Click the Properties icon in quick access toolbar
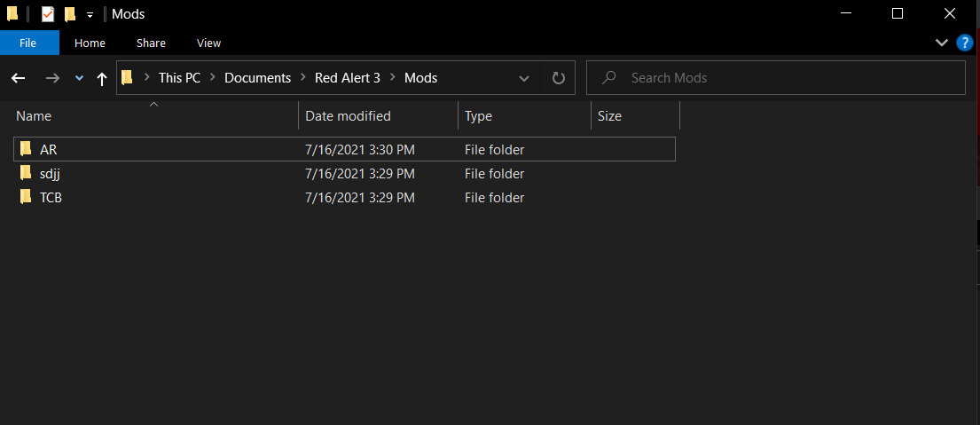 click(x=48, y=14)
